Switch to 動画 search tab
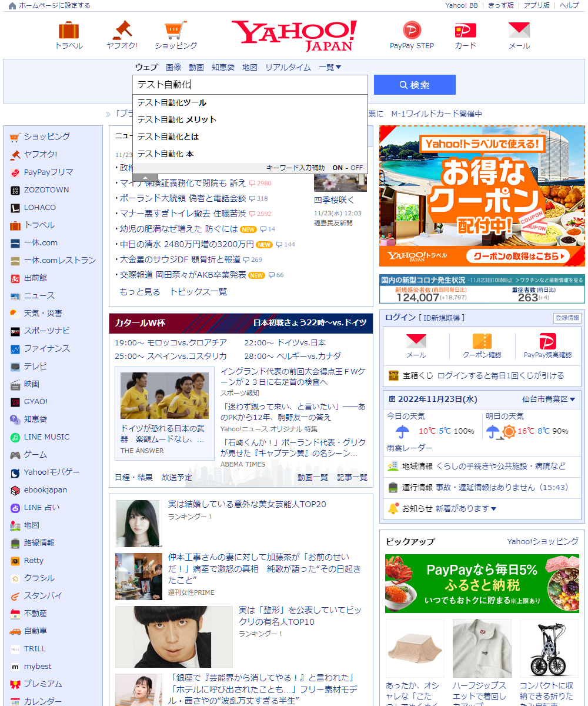588x706 pixels. [196, 67]
